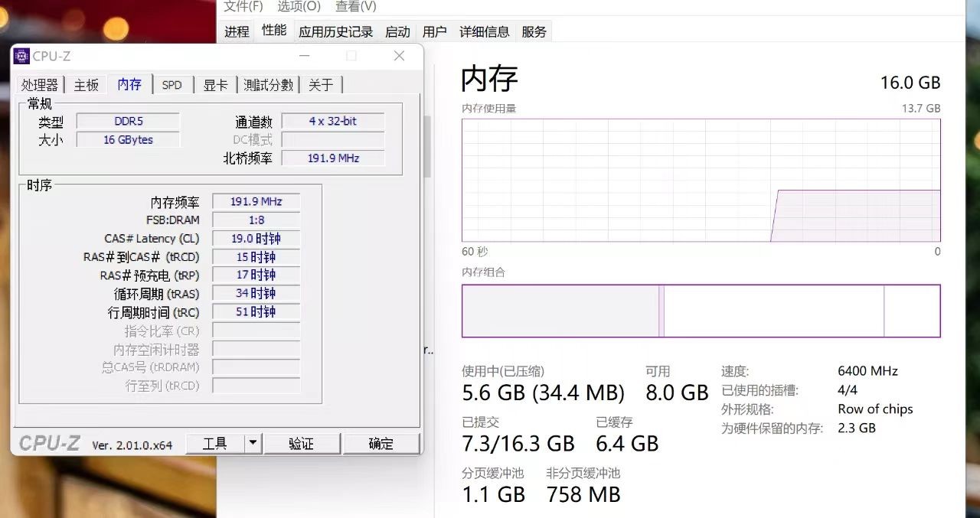Image resolution: width=980 pixels, height=518 pixels.
Task: Click the 使用中 value 5.6 GB (34.4 MB)
Action: tap(543, 393)
